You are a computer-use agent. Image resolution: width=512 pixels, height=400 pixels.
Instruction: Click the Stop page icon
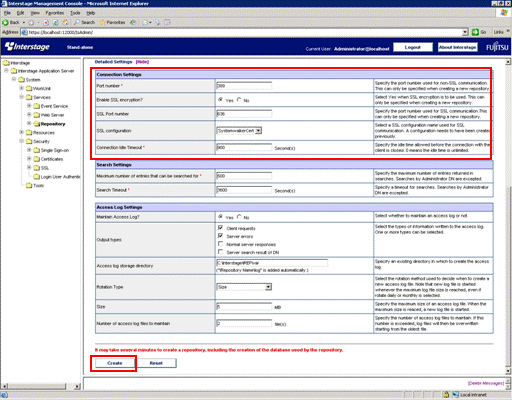tap(46, 22)
